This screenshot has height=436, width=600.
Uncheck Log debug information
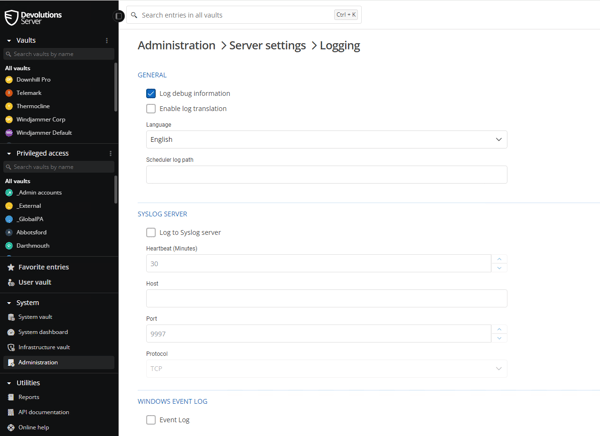click(x=151, y=93)
